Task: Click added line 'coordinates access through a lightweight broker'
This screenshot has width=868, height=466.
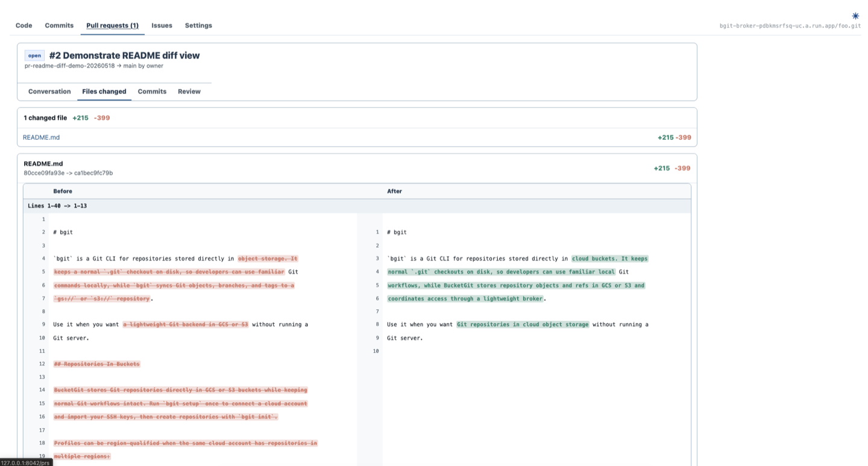Action: [465, 298]
